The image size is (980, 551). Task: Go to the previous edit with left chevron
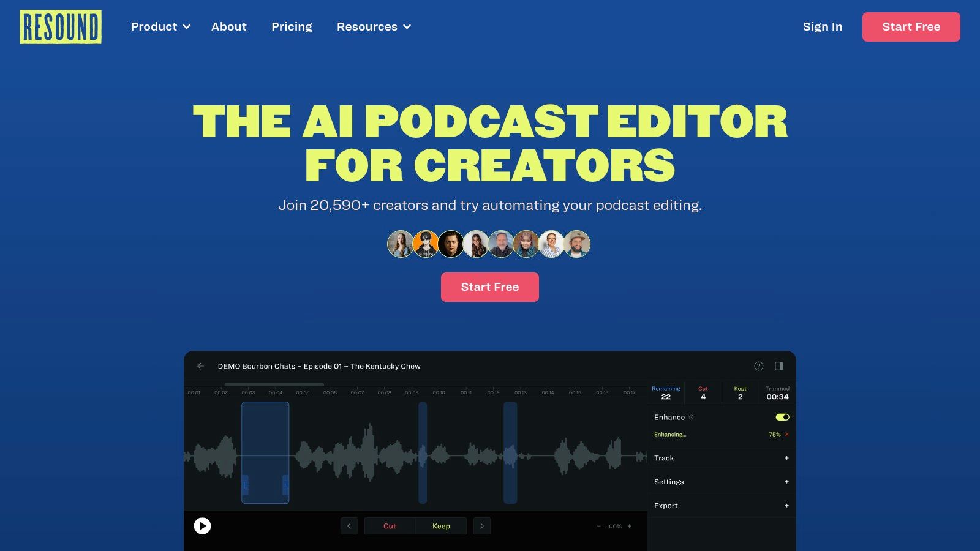(x=349, y=526)
